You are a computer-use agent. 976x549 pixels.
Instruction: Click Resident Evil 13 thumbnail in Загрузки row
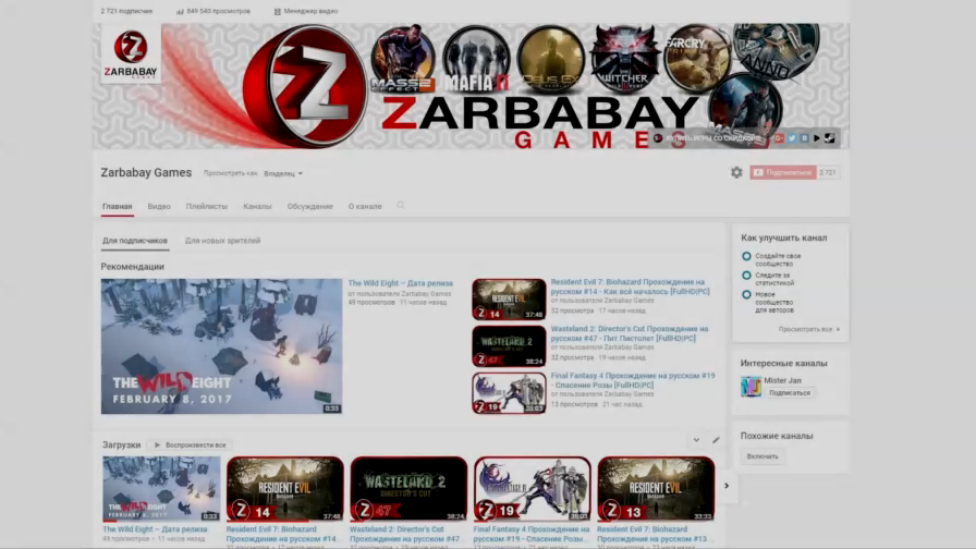(656, 489)
